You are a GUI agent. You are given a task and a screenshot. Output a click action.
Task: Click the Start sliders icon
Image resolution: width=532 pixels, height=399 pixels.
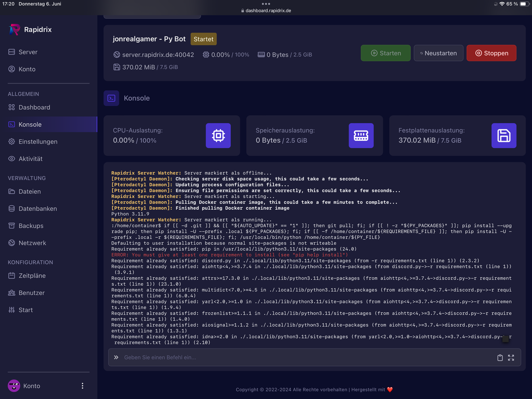pyautogui.click(x=11, y=310)
